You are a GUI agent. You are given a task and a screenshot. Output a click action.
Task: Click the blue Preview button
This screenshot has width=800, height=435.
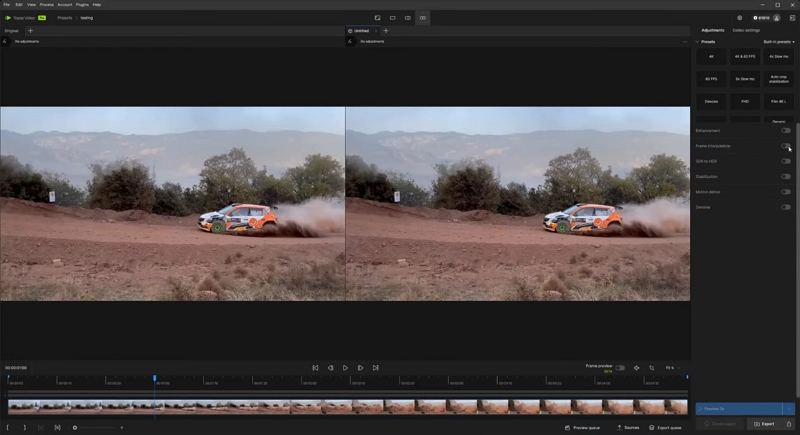(x=739, y=408)
